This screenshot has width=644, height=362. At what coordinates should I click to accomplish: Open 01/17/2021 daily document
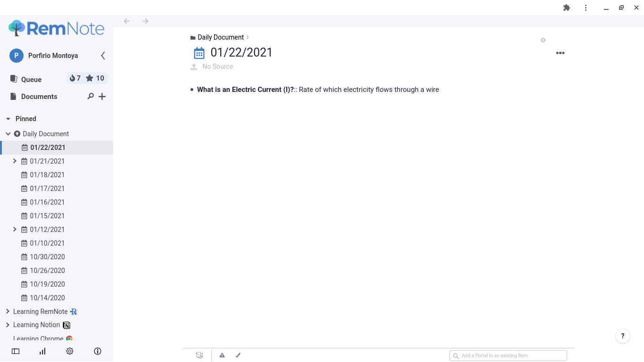(47, 189)
